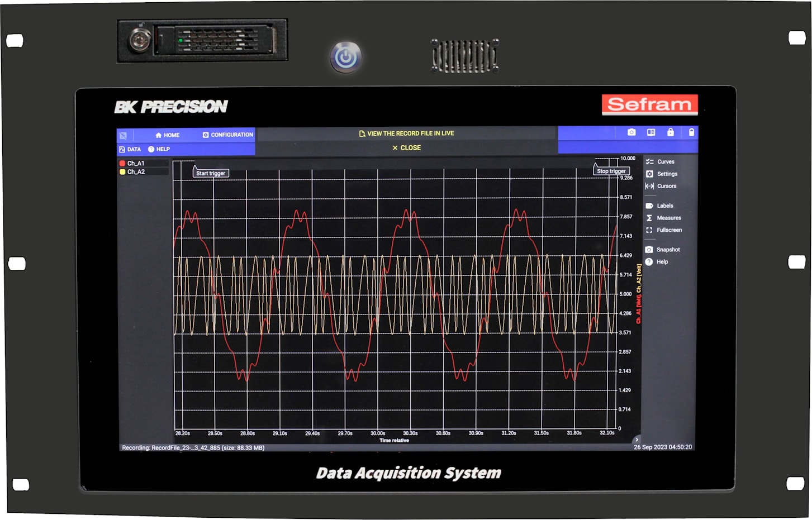Click the rightmost icon in the top bar
Image resolution: width=812 pixels, height=520 pixels.
click(691, 132)
